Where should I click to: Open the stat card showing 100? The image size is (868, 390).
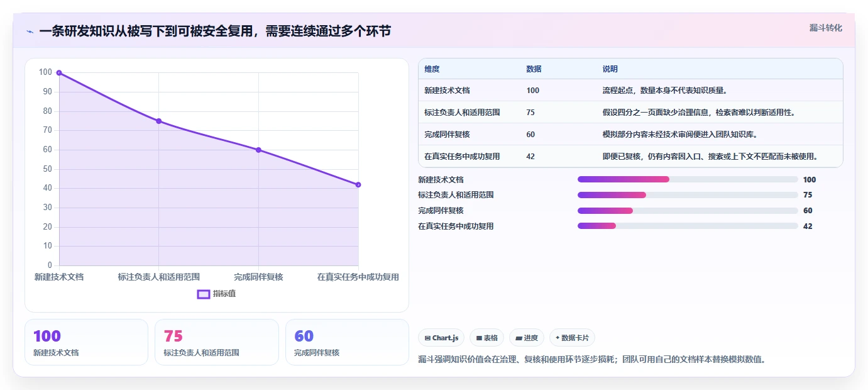[86, 342]
